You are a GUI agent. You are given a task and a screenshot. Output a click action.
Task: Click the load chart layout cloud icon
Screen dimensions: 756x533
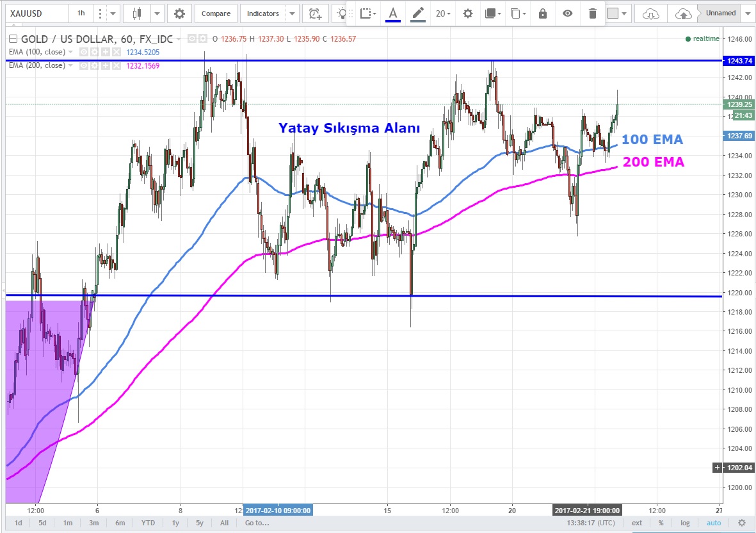650,13
